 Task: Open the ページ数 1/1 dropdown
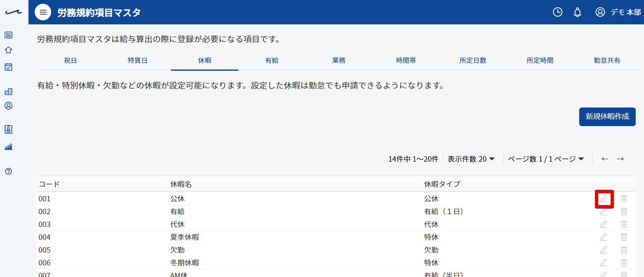(x=546, y=159)
